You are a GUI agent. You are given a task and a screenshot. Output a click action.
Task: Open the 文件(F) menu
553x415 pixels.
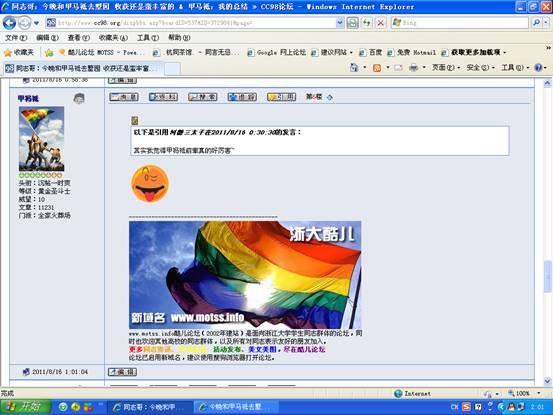pyautogui.click(x=16, y=38)
